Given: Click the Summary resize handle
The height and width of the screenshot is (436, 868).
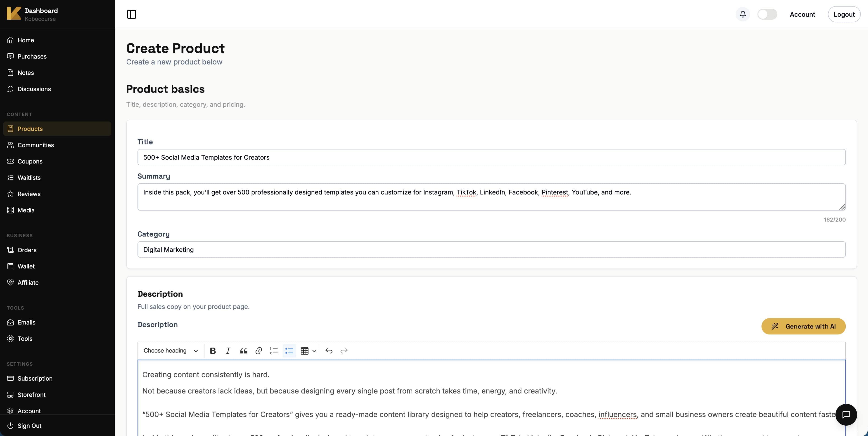Looking at the screenshot, I should (842, 207).
